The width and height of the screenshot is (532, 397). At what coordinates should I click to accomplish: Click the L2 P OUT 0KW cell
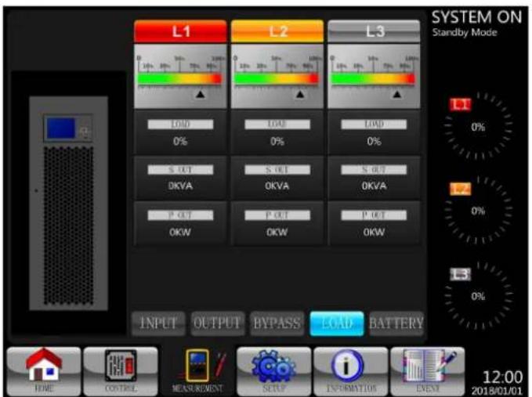pyautogui.click(x=277, y=223)
